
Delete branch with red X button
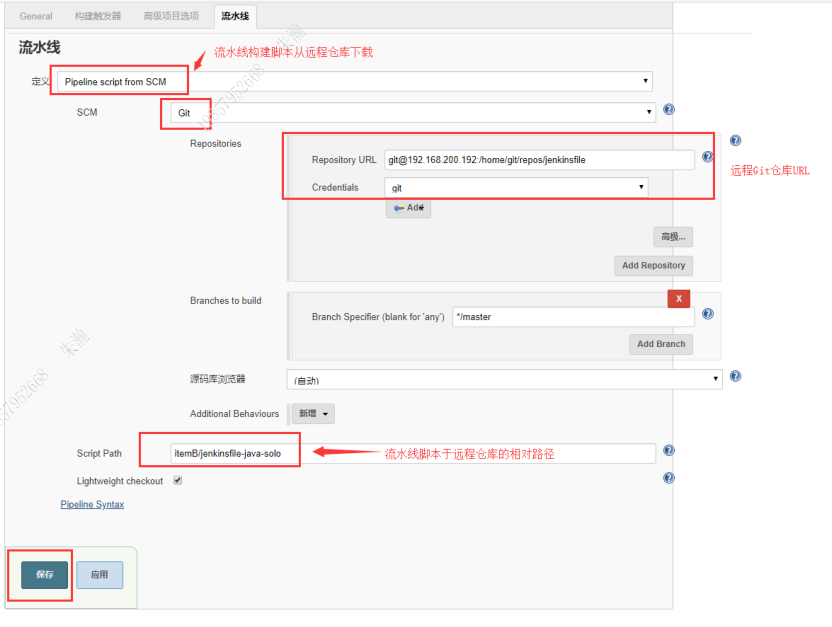point(679,298)
